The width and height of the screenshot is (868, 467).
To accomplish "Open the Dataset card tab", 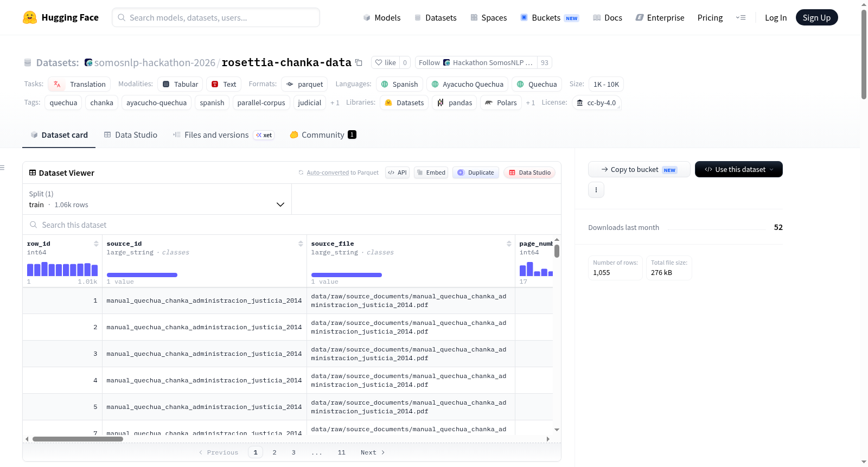I will 59,135.
